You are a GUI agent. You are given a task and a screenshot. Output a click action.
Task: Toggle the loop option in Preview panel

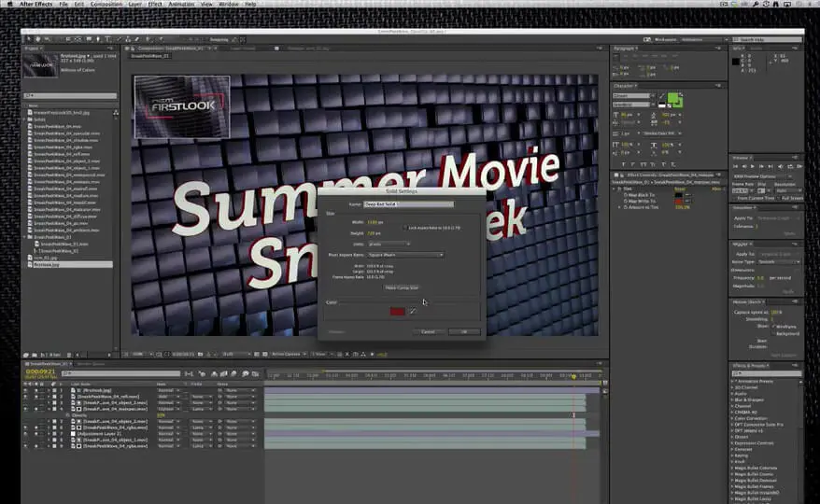[x=790, y=166]
